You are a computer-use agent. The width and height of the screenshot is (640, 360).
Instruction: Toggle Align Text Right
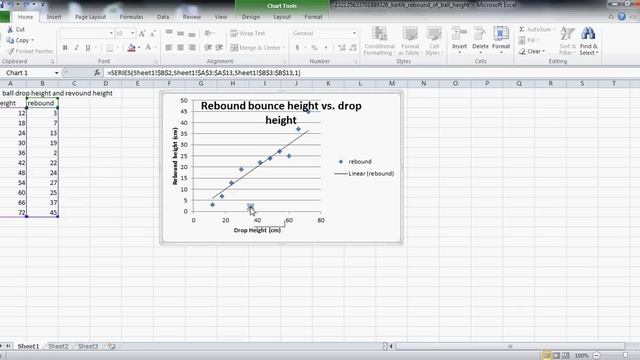(x=191, y=48)
